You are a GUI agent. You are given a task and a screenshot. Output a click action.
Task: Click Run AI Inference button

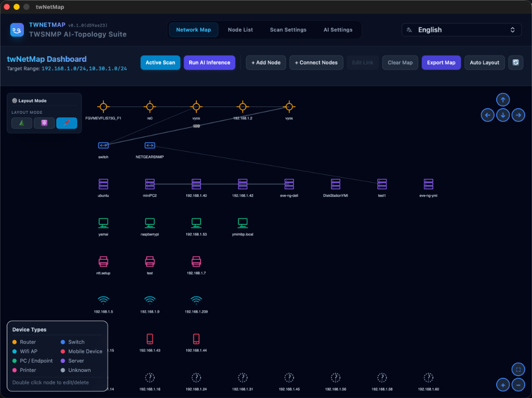click(x=209, y=62)
